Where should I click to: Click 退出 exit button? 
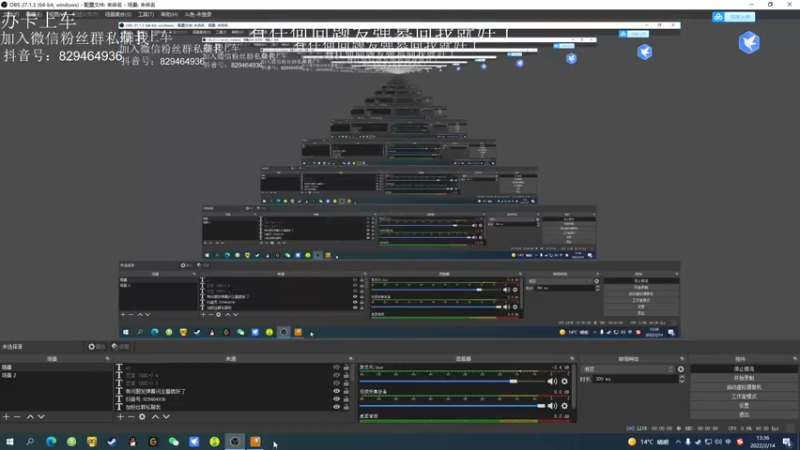click(744, 415)
